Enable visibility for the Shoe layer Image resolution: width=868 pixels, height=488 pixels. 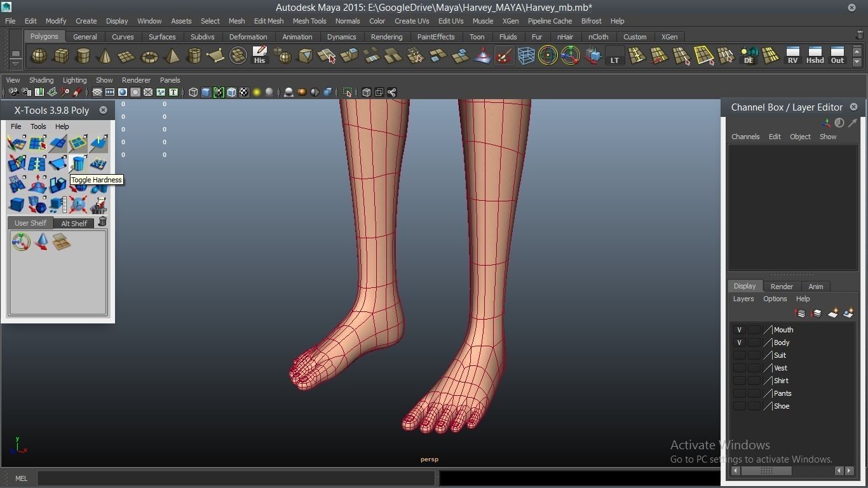point(739,406)
